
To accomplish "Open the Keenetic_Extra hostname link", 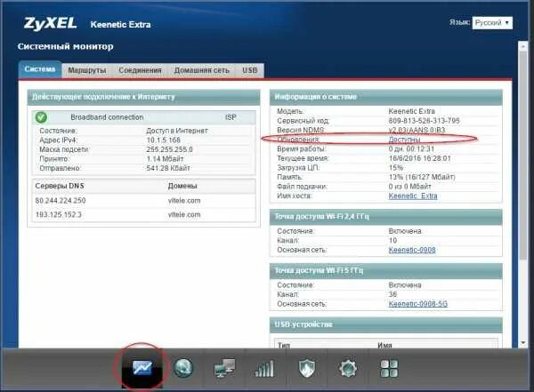I will (413, 196).
